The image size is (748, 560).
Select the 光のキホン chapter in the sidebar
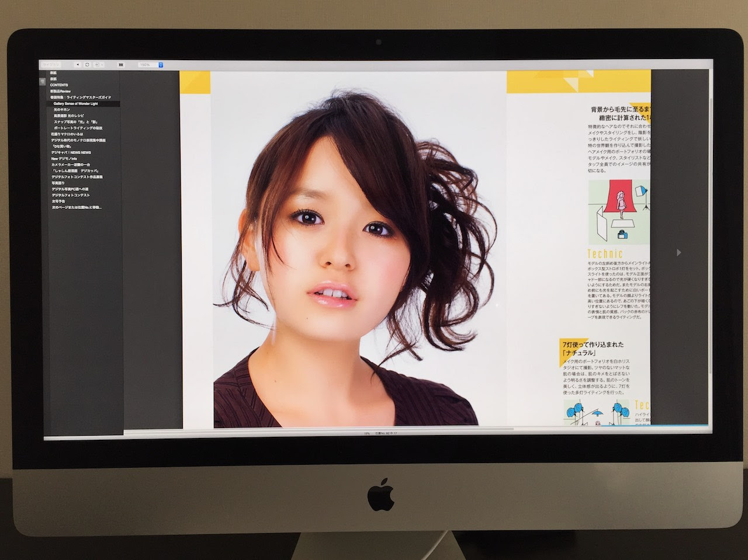coord(63,109)
